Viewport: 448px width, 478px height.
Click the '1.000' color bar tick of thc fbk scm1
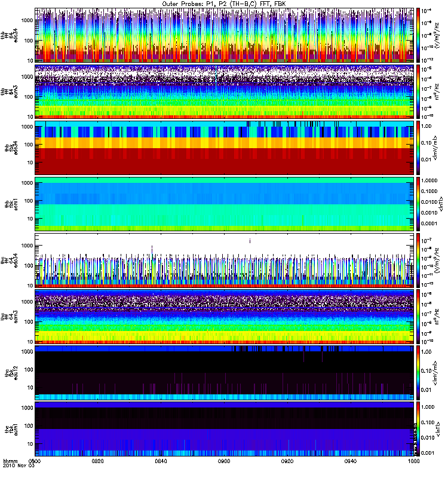point(428,407)
